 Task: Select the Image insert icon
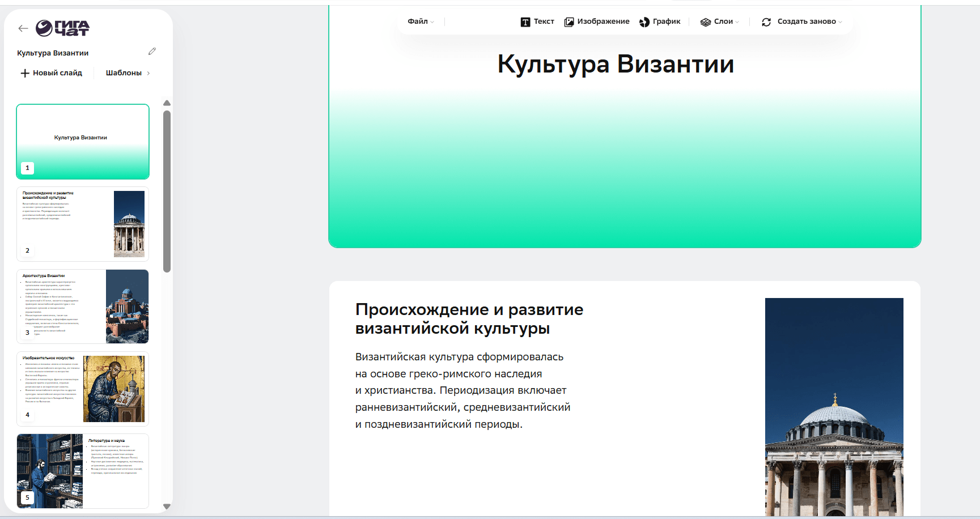[x=569, y=22]
